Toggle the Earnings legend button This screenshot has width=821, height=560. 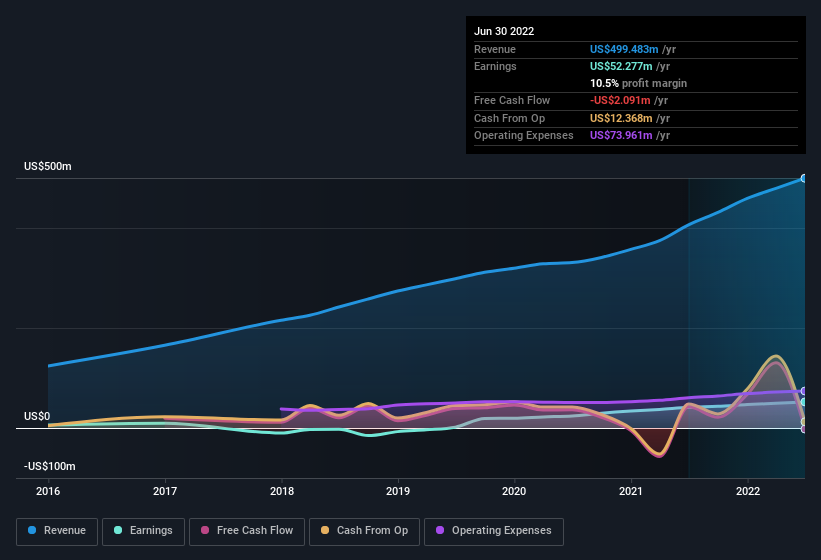[143, 532]
